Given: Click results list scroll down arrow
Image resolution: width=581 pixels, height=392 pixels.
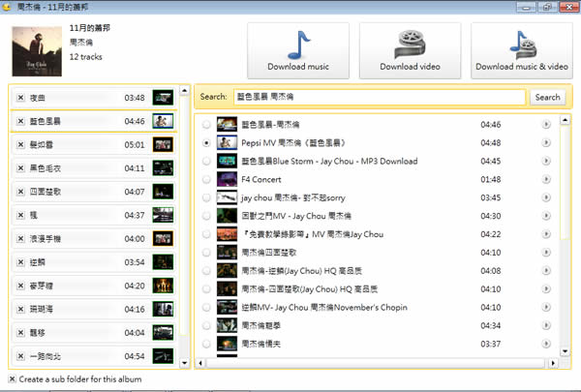Looking at the screenshot, I should 565,351.
